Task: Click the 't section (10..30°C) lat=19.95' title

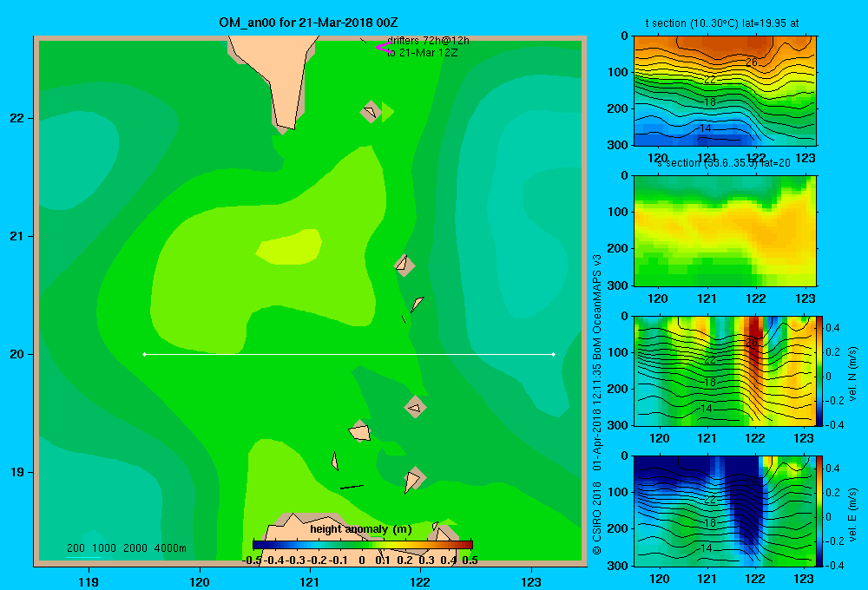Action: [722, 23]
